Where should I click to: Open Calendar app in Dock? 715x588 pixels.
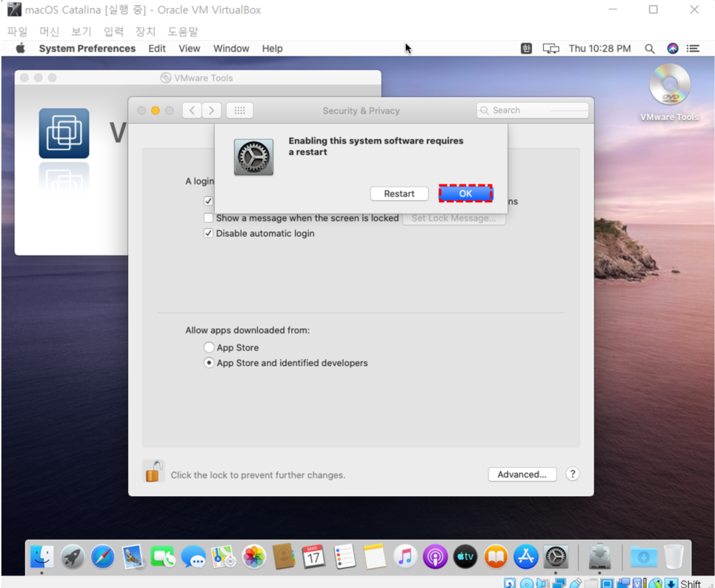point(313,557)
